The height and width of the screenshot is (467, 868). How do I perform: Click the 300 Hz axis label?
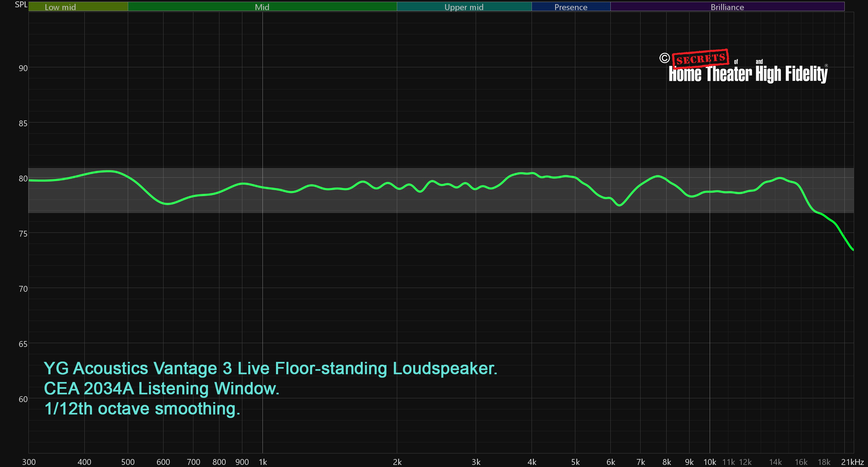click(29, 462)
